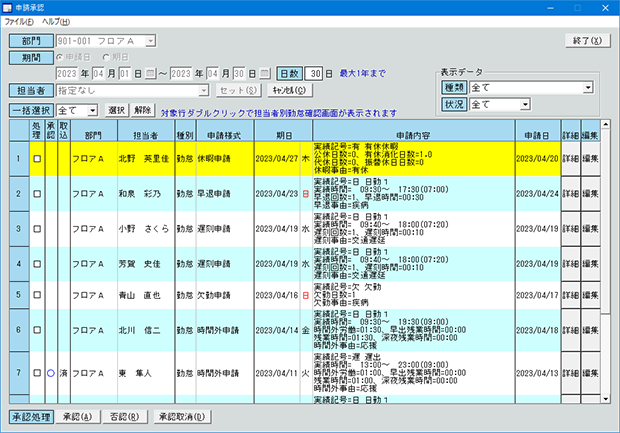
Task: Check the 処理 box for 和泉 彩乃
Action: click(x=37, y=194)
